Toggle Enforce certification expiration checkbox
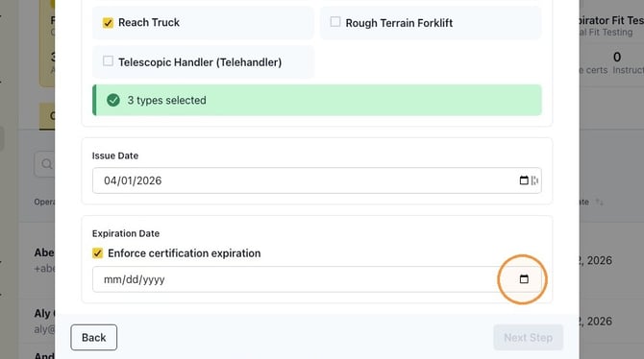 tap(97, 253)
